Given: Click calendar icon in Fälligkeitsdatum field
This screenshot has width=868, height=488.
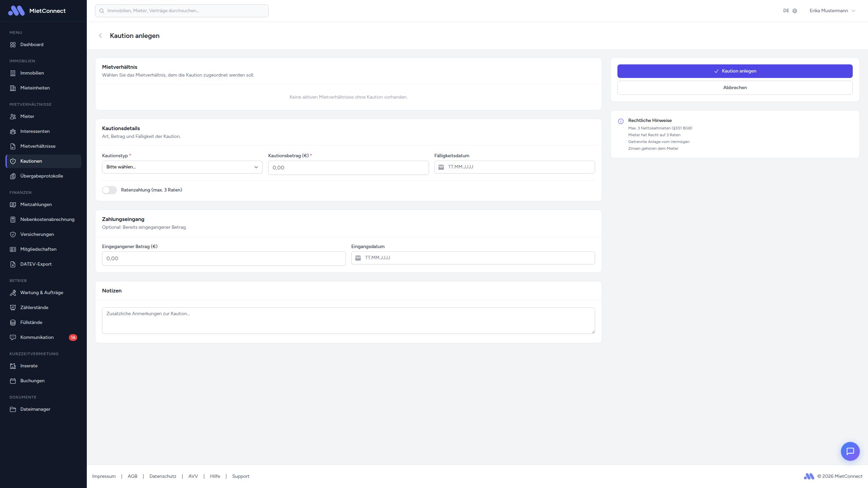Looking at the screenshot, I should click(x=441, y=167).
